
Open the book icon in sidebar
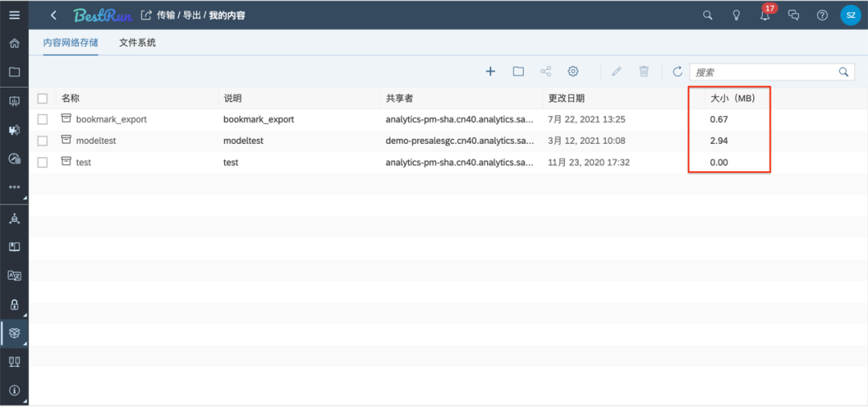(14, 247)
